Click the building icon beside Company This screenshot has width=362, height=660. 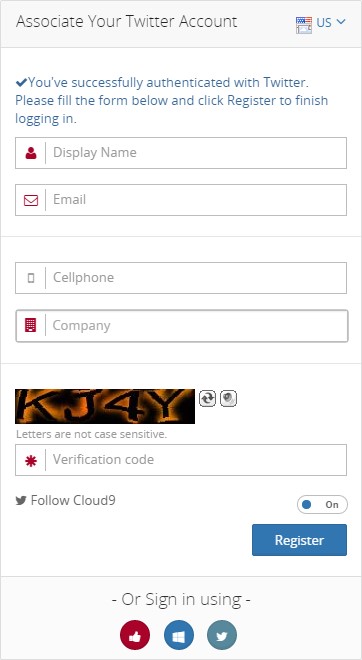tap(31, 325)
